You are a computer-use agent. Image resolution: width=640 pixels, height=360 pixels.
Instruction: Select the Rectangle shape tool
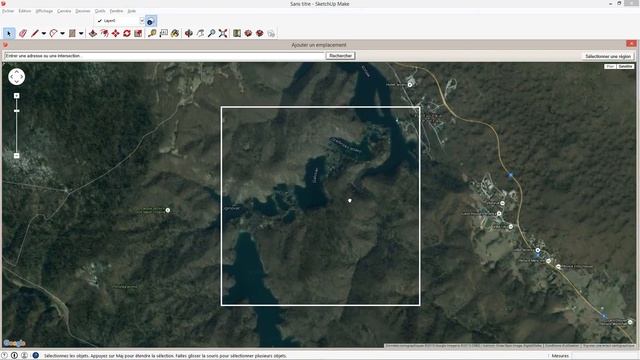point(72,33)
